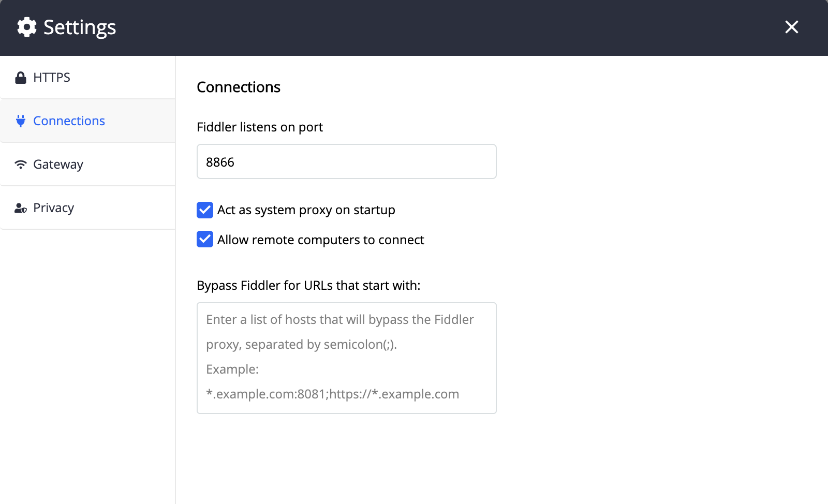Uncheck Allow remote computers to connect

204,239
